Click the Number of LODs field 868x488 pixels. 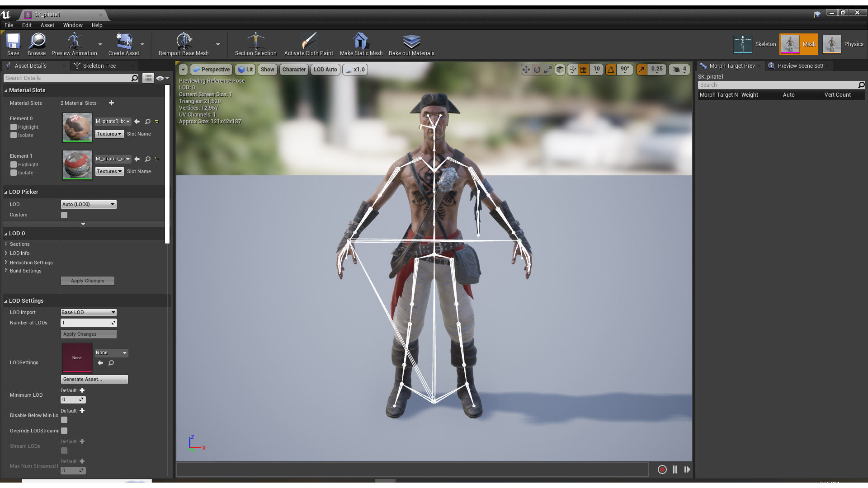click(x=89, y=323)
